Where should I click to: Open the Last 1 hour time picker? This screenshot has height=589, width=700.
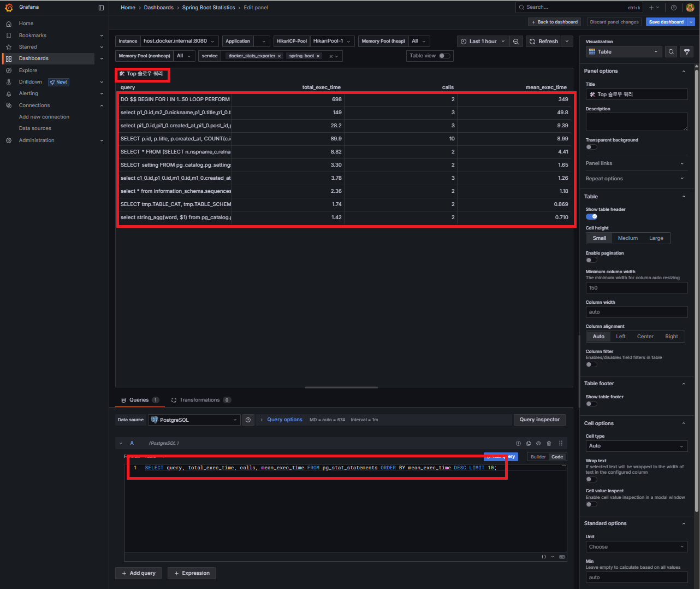click(483, 42)
